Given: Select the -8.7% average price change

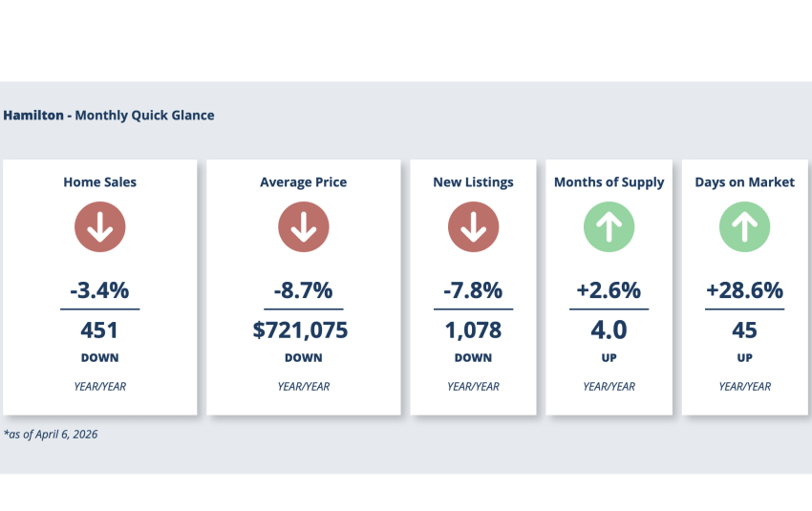Looking at the screenshot, I should [x=303, y=290].
